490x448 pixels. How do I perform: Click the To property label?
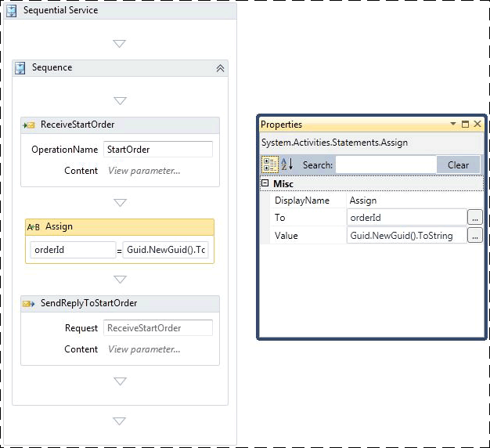click(x=279, y=218)
